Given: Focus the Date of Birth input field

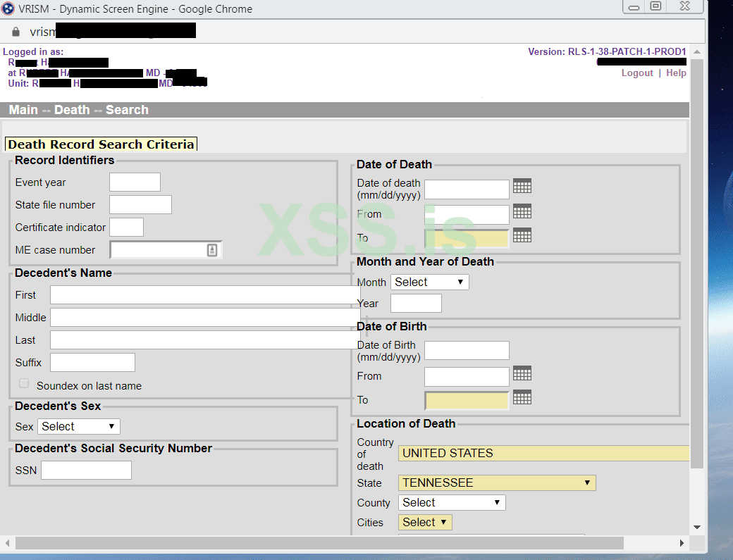Looking at the screenshot, I should tap(467, 350).
